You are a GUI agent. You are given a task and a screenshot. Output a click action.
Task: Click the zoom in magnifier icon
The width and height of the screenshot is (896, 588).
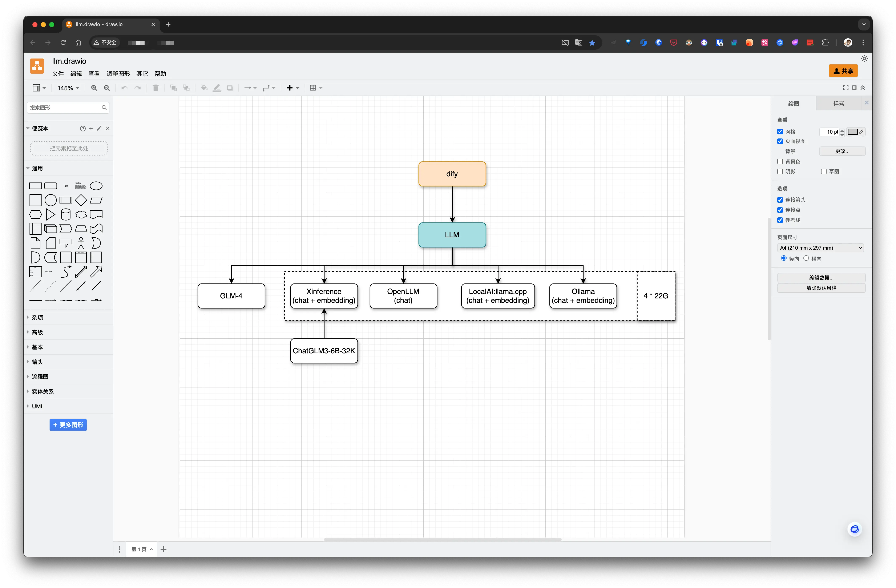pyautogui.click(x=94, y=88)
